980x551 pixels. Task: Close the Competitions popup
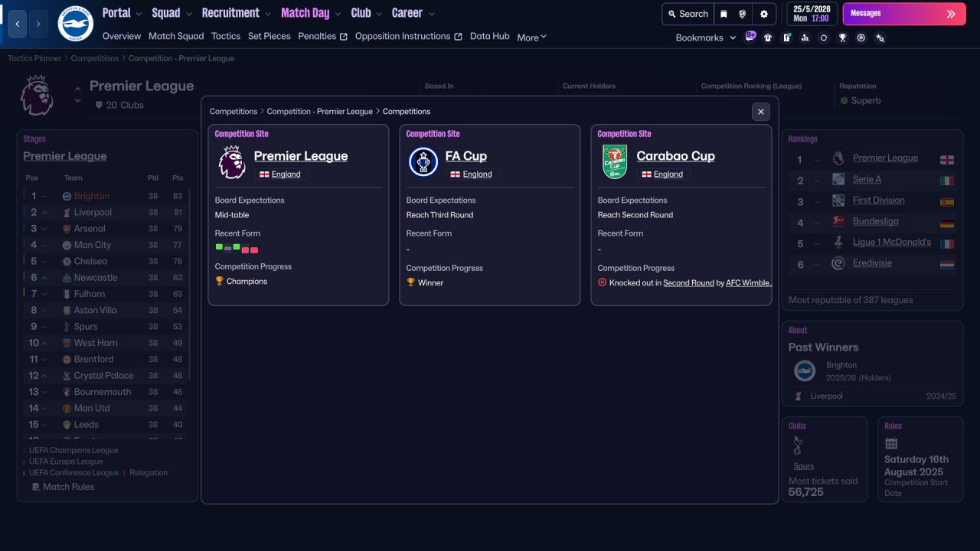point(761,112)
